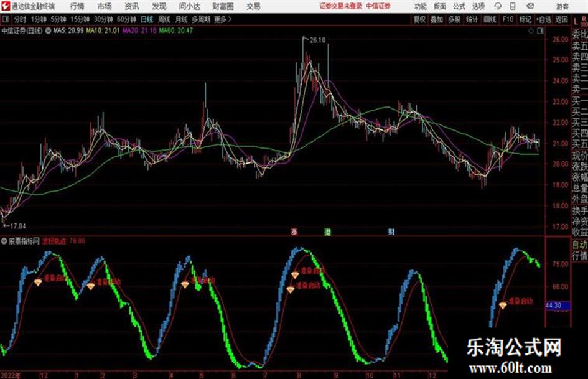
Task: Click the 波段轨迹 76.86 indicator value
Action: [63, 241]
